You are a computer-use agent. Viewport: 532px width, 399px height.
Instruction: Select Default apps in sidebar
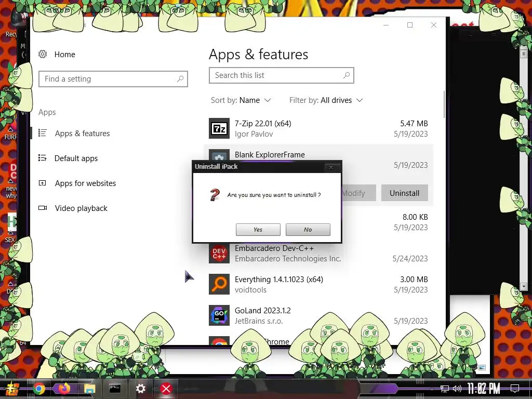(76, 158)
